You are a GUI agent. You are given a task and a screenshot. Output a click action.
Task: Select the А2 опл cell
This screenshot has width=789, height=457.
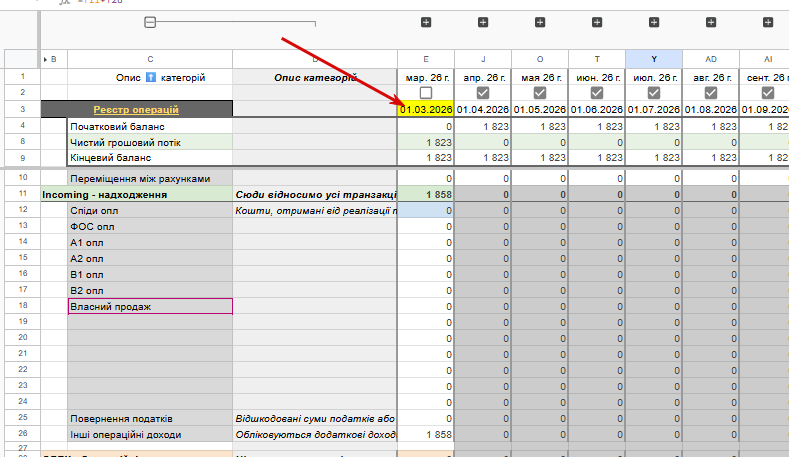click(150, 259)
